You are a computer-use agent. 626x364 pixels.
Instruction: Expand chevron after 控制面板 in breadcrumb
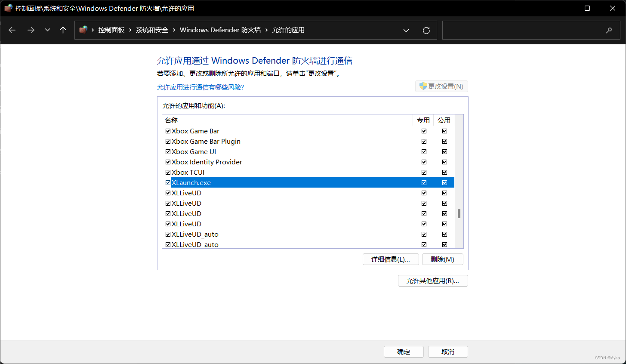(x=130, y=30)
